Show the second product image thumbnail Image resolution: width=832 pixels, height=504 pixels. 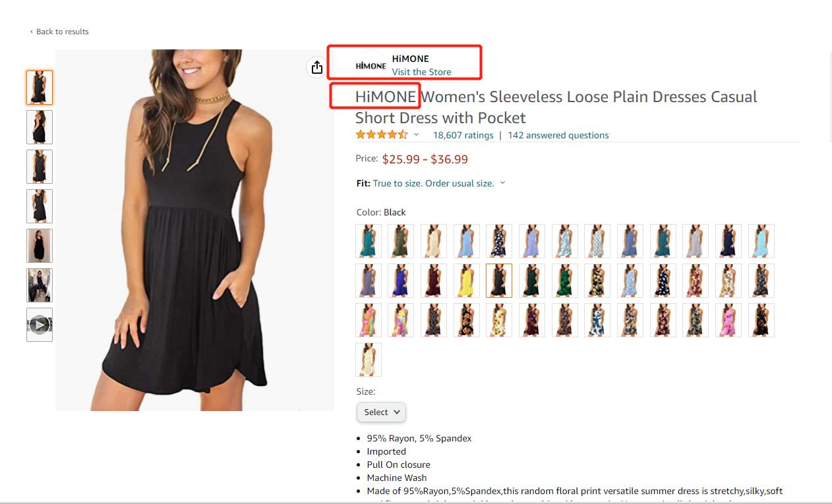coord(40,126)
